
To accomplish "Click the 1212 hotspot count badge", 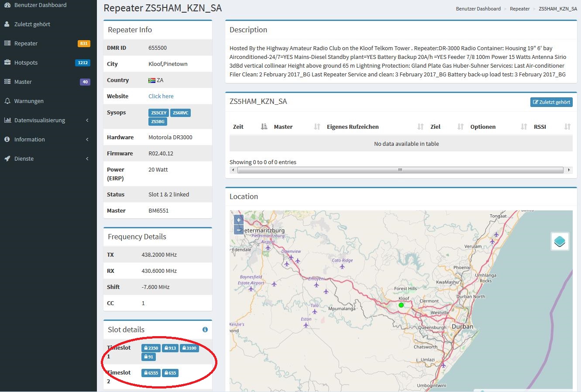I will (x=83, y=63).
